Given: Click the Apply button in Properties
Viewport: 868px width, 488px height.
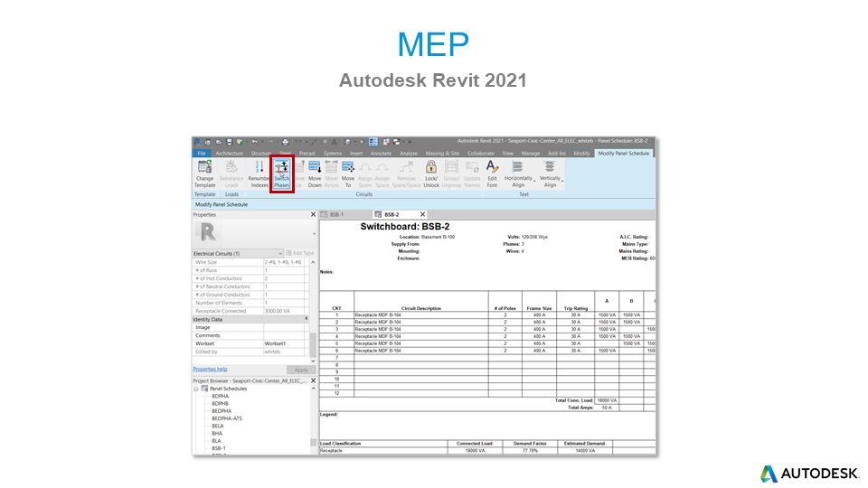Looking at the screenshot, I should tap(301, 370).
